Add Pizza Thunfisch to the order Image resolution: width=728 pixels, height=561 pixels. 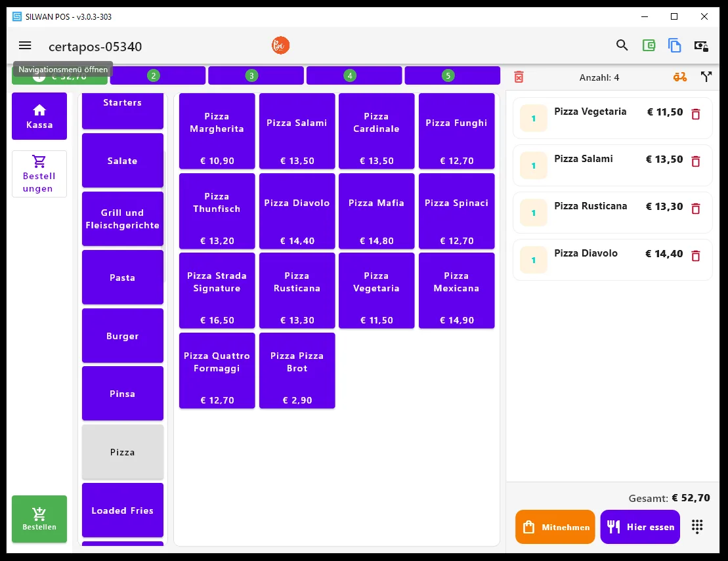(x=217, y=211)
